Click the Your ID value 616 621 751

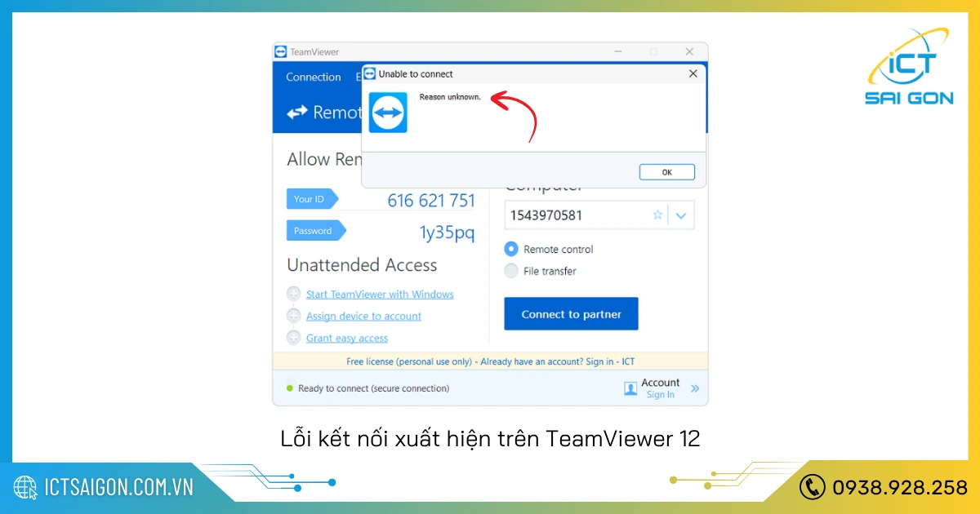click(431, 200)
